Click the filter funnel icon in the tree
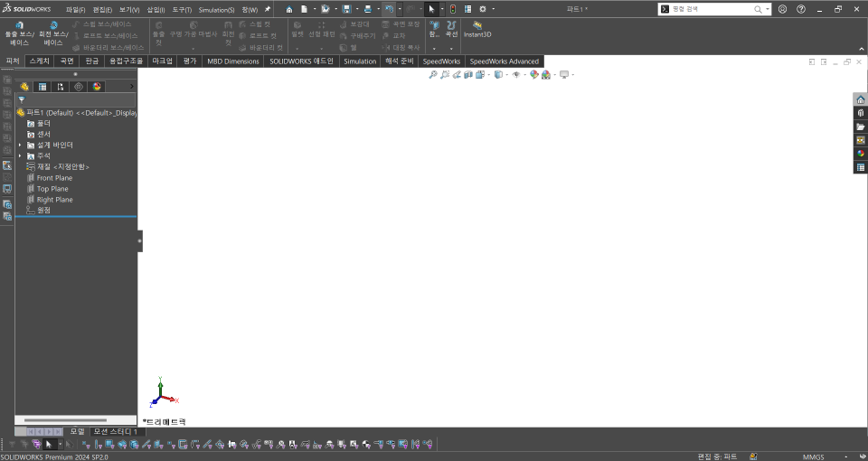Viewport: 868px width, 461px height. tap(21, 99)
